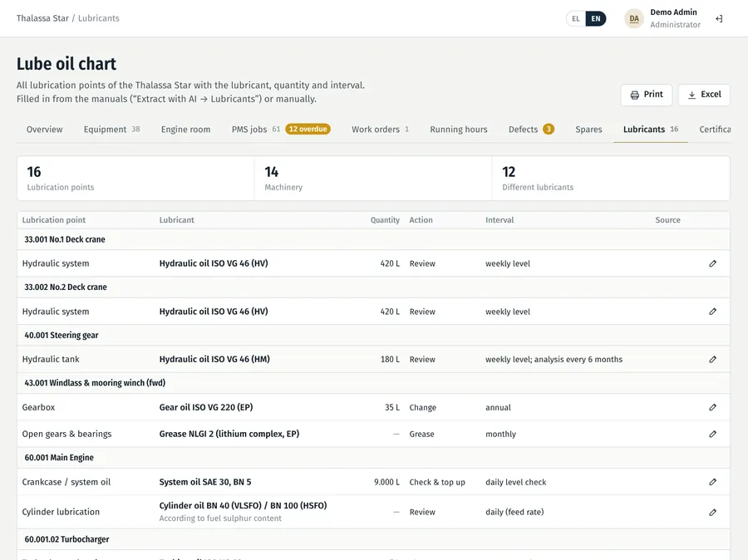Switch language to EL
The height and width of the screenshot is (560, 748).
tap(576, 18)
